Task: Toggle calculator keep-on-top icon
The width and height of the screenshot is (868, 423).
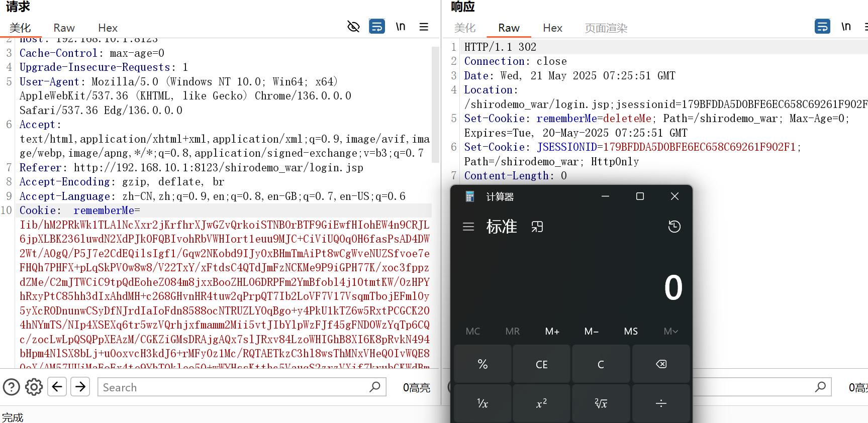Action: tap(537, 227)
